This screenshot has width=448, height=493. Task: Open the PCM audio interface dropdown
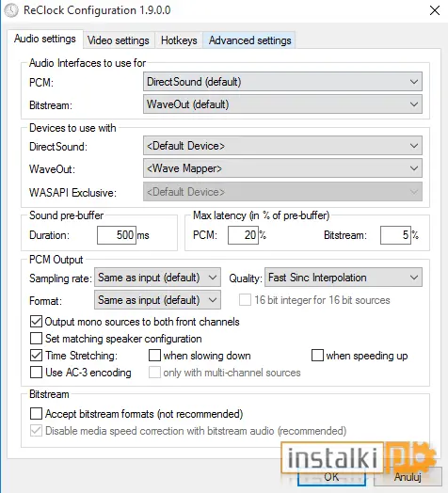coord(282,82)
